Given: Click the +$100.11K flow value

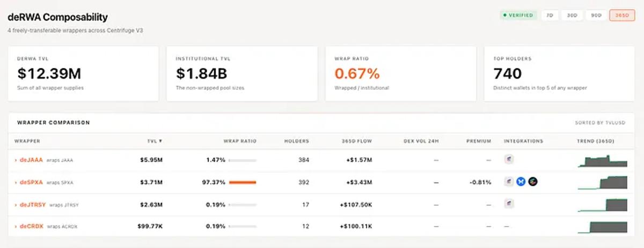Looking at the screenshot, I should pos(356,226).
